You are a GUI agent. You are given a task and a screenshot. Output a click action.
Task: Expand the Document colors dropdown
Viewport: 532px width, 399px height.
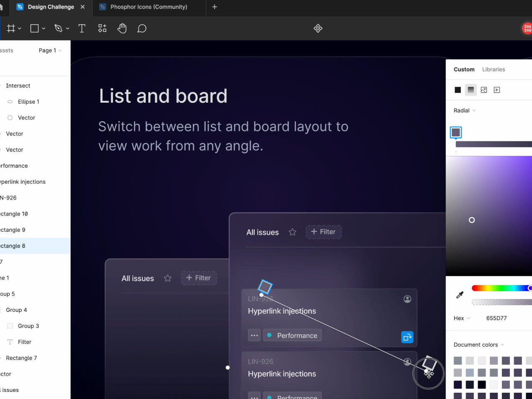[479, 345]
